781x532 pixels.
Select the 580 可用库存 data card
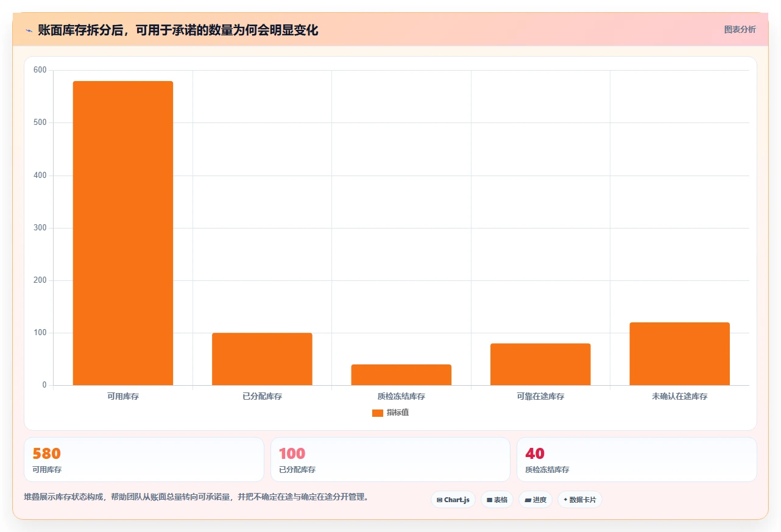click(144, 459)
